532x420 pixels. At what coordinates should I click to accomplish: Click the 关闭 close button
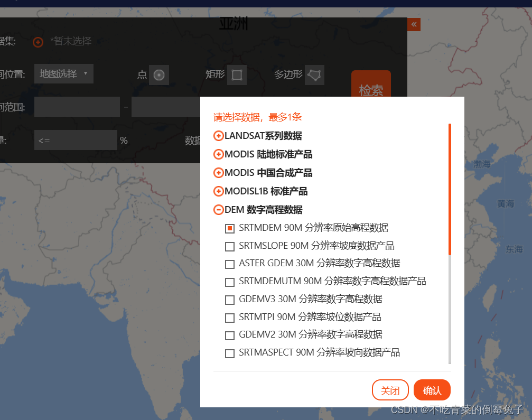[390, 390]
